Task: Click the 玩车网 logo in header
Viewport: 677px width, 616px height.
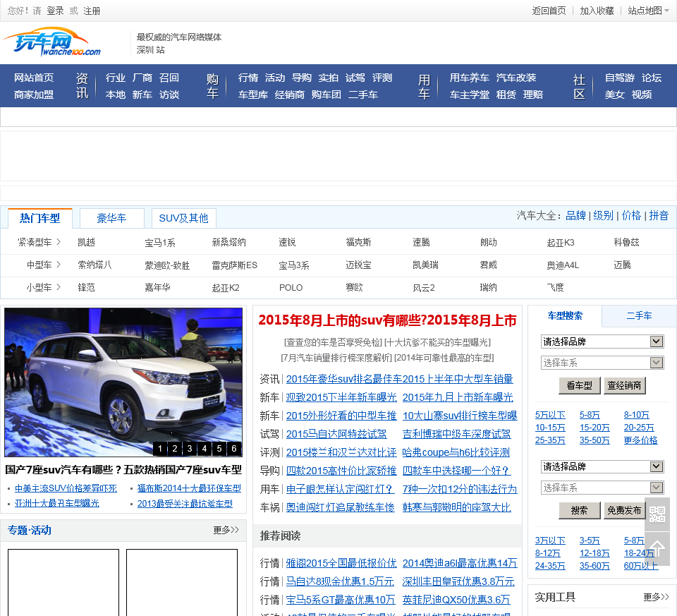Action: (x=51, y=42)
